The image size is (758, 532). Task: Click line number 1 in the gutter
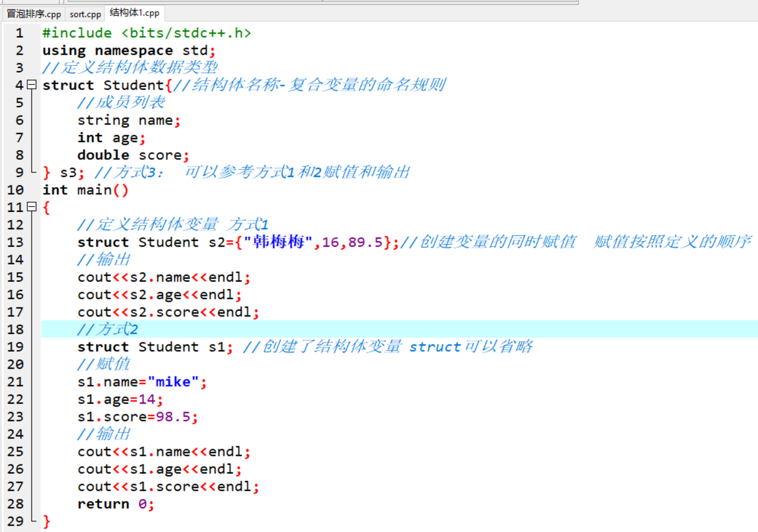tap(20, 33)
